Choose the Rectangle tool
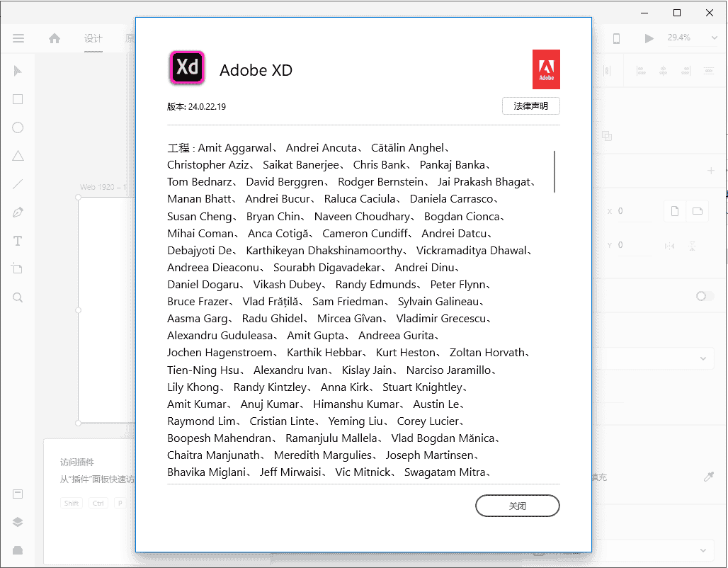 (18, 99)
